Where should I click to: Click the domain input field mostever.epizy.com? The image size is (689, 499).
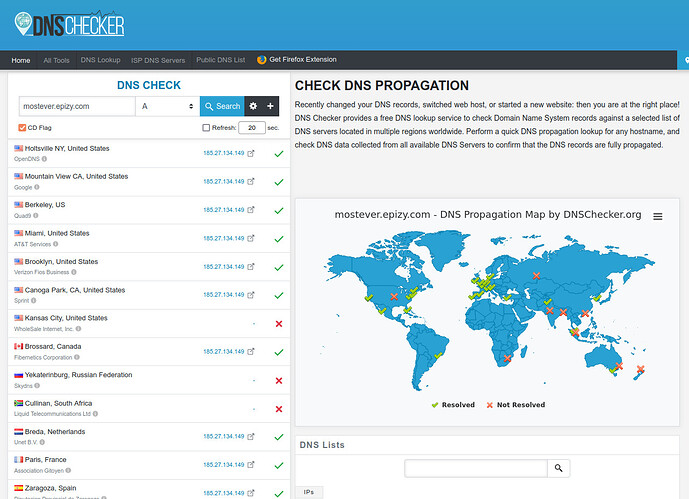77,106
